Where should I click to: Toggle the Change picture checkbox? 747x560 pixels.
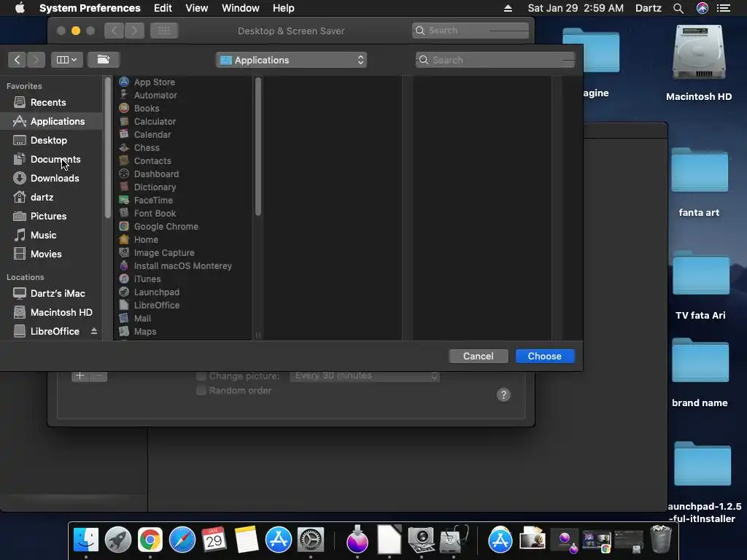(201, 376)
